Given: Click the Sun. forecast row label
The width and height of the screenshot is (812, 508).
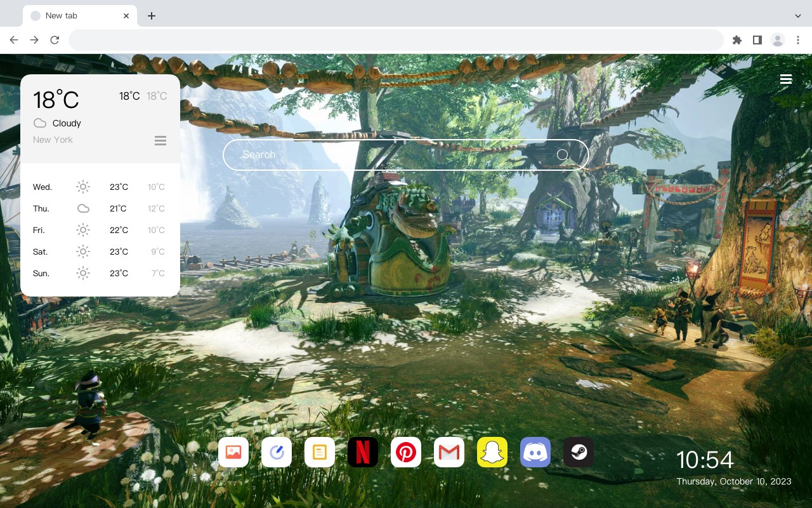Looking at the screenshot, I should point(41,273).
